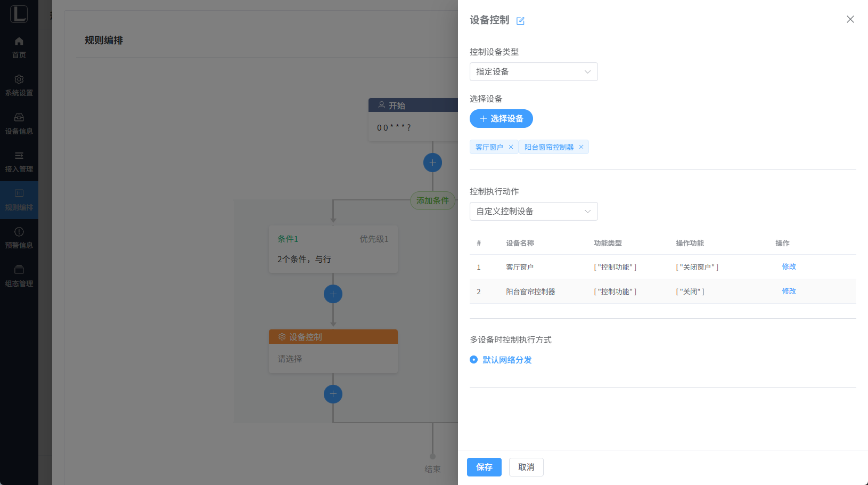Click the edit icon next to 设备控制 title
Viewport: 868px width, 485px height.
[x=520, y=21]
